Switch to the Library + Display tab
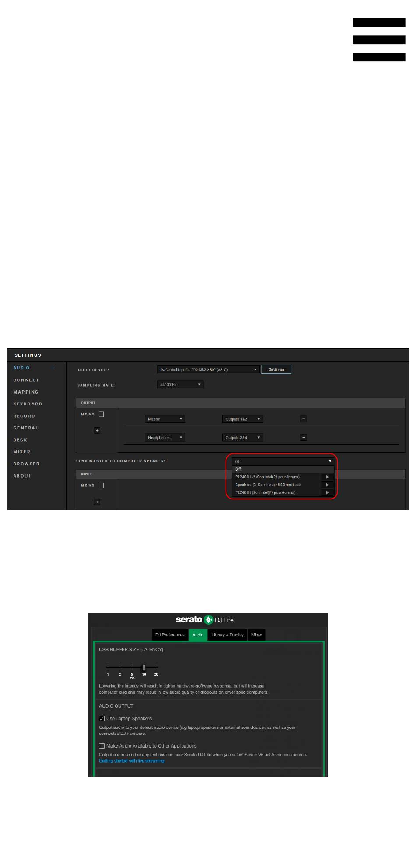 pyautogui.click(x=227, y=635)
